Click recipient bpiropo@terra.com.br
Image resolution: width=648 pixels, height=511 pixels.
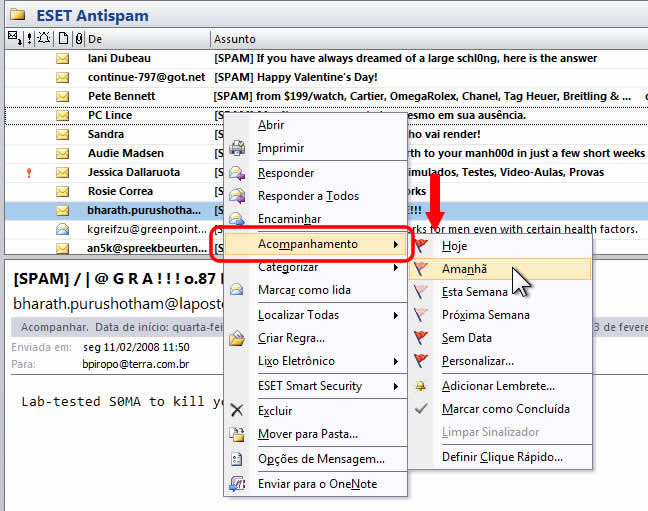pos(136,364)
